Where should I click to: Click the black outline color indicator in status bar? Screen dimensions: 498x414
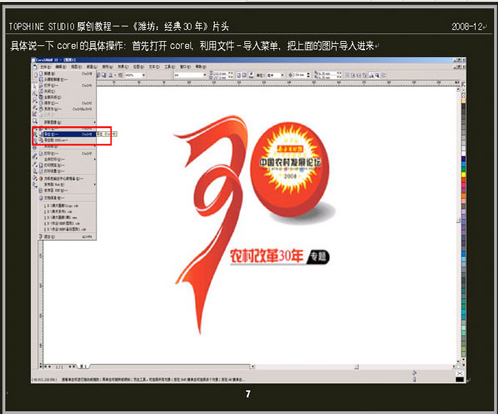460,379
